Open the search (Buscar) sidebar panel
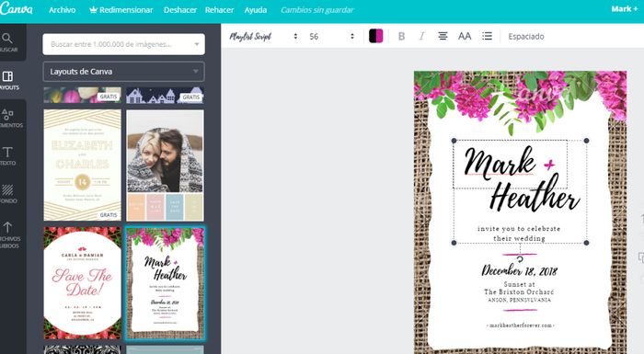This screenshot has height=354, width=644. (x=7, y=42)
